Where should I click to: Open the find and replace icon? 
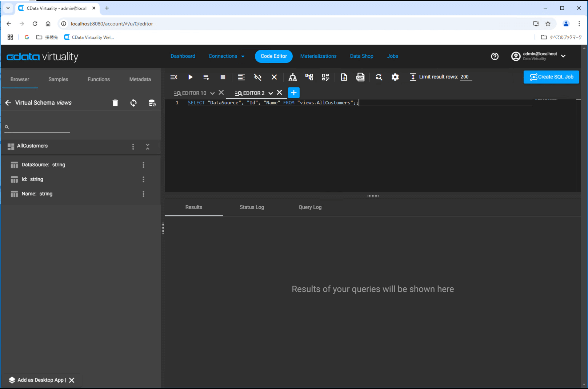point(379,77)
